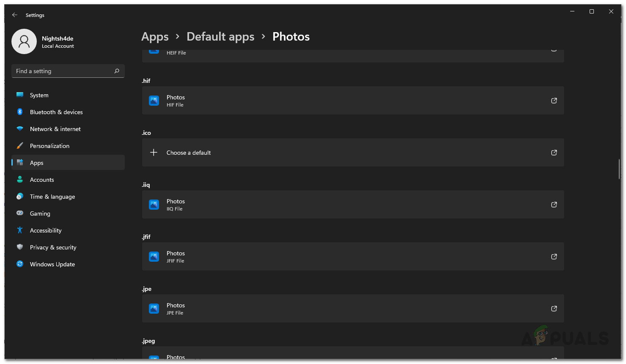Go back to Default apps breadcrumb
The height and width of the screenshot is (364, 626).
(x=220, y=37)
